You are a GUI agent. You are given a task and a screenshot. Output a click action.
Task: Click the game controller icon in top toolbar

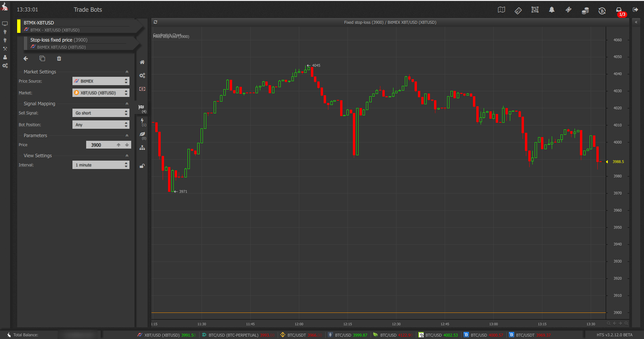pos(518,10)
